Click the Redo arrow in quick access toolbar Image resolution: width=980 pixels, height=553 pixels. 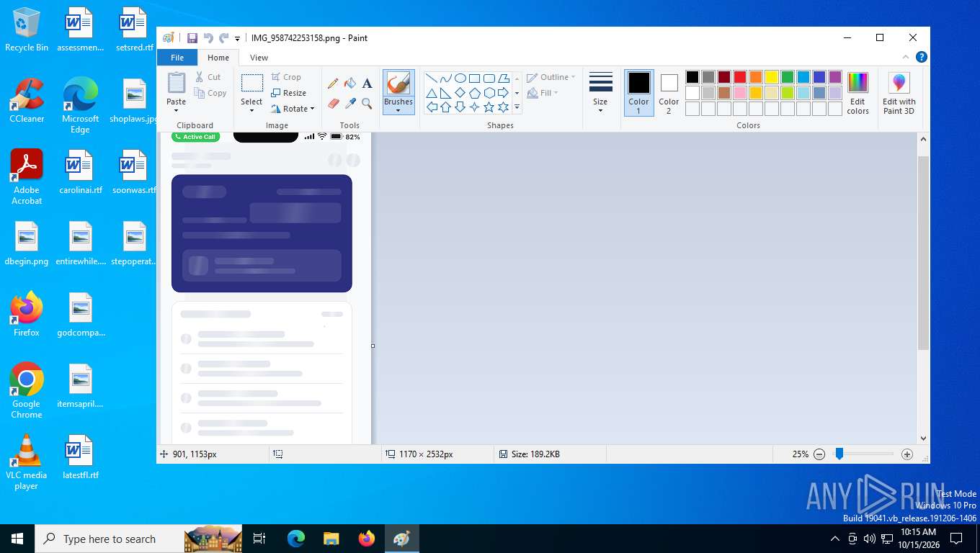click(224, 38)
